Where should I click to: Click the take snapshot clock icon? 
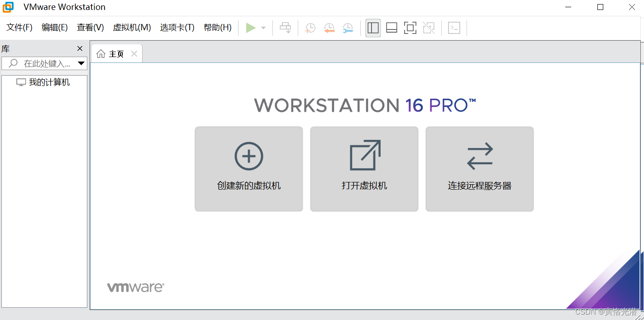[310, 28]
